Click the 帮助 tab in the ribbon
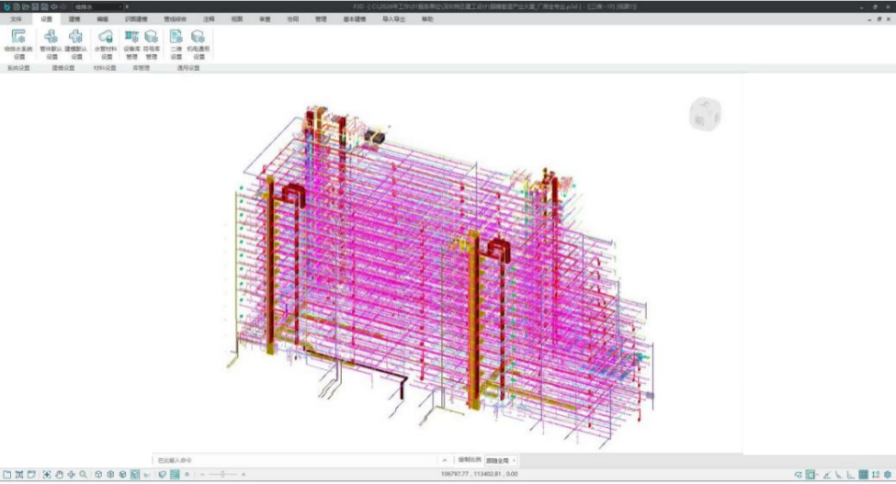Screen dimensions: 896x484 (x=428, y=19)
